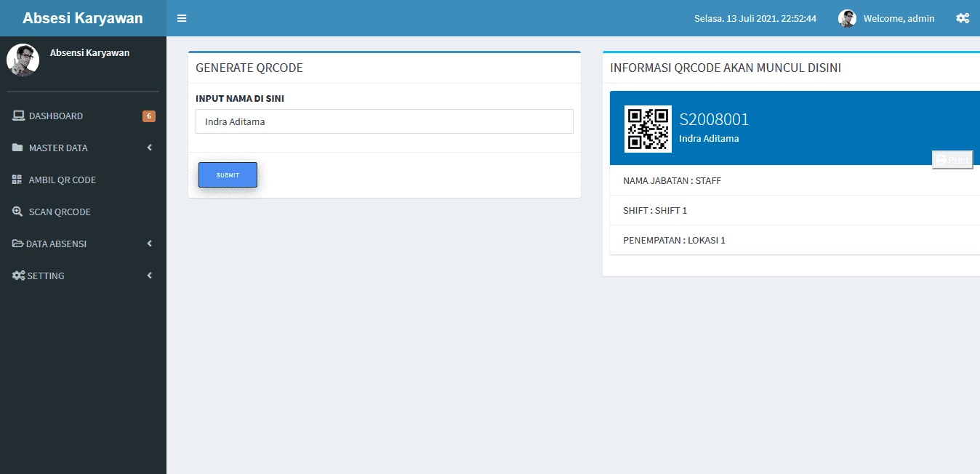Image resolution: width=980 pixels, height=474 pixels.
Task: Open the Data Absensi folder icon
Action: (17, 243)
